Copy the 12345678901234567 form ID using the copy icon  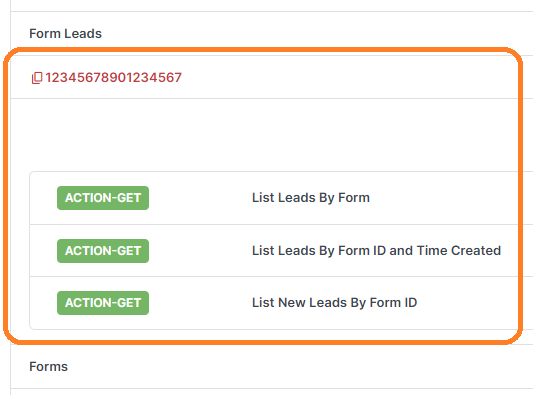(37, 78)
